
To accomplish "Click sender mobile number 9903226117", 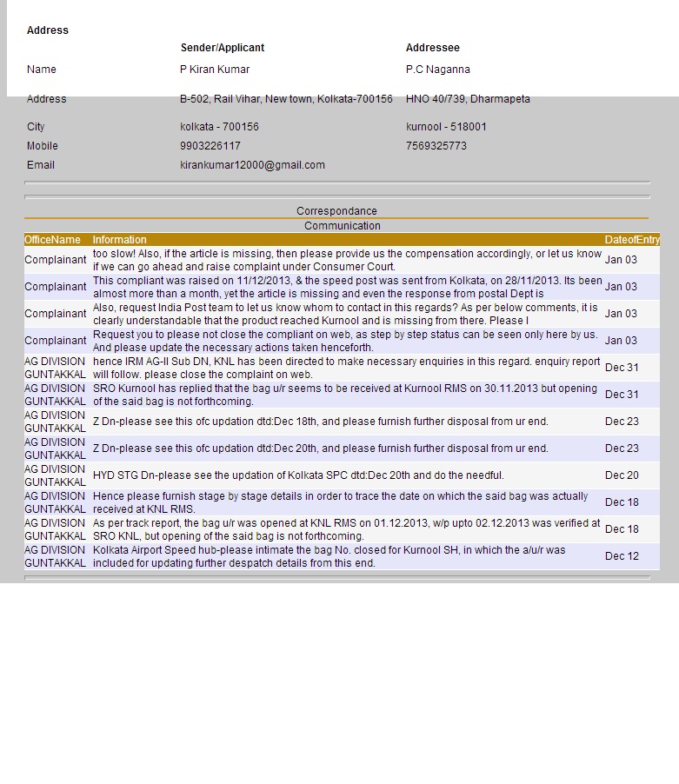I will tap(210, 146).
